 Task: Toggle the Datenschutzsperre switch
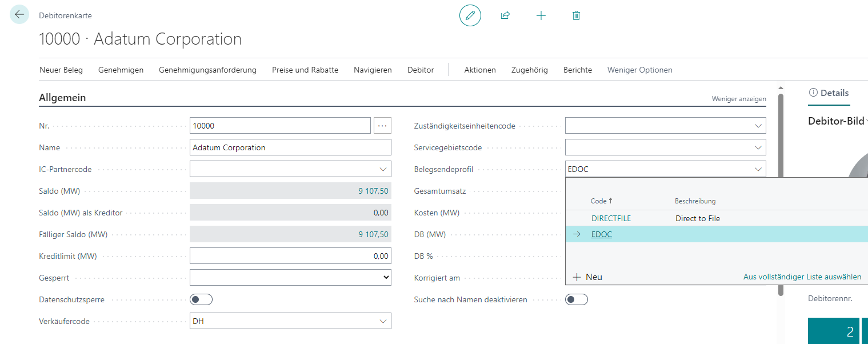(x=201, y=299)
